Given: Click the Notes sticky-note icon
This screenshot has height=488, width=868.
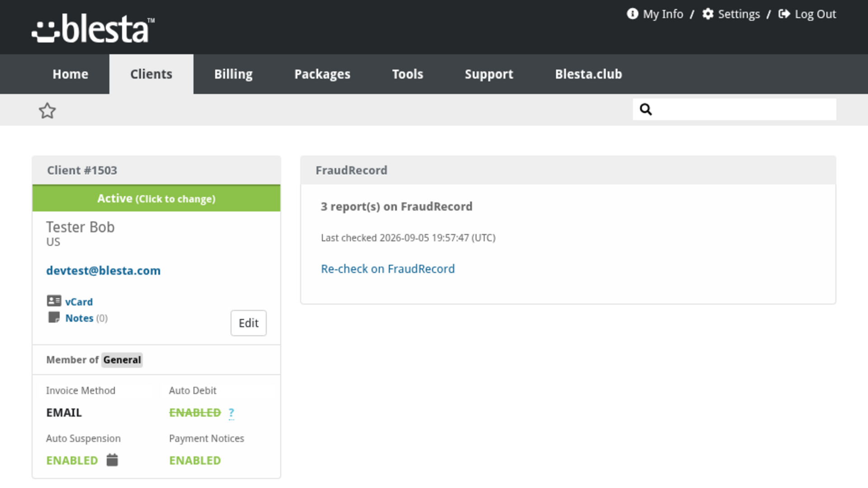Looking at the screenshot, I should coord(54,317).
